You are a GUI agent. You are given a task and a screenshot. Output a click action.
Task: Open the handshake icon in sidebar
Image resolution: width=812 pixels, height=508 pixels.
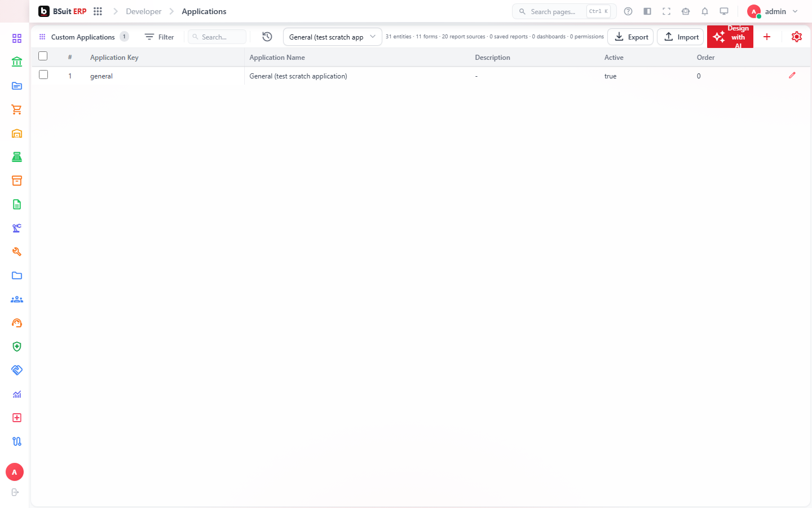[17, 370]
